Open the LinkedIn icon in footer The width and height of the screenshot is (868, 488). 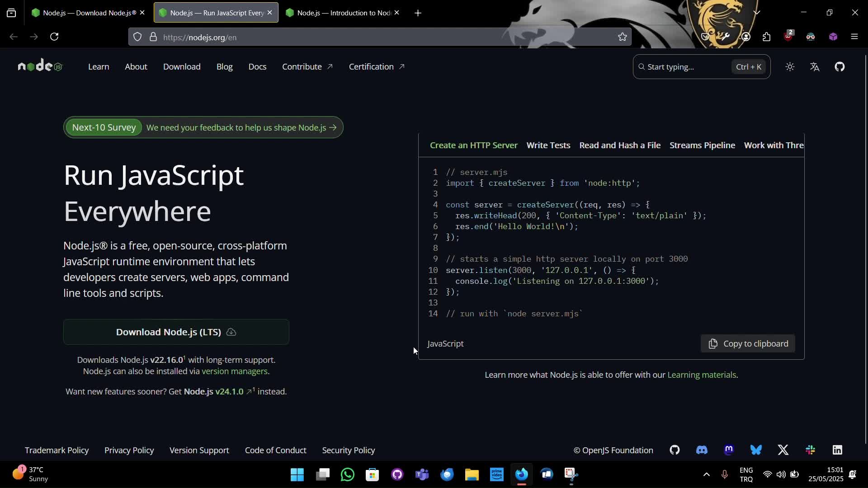(x=837, y=450)
